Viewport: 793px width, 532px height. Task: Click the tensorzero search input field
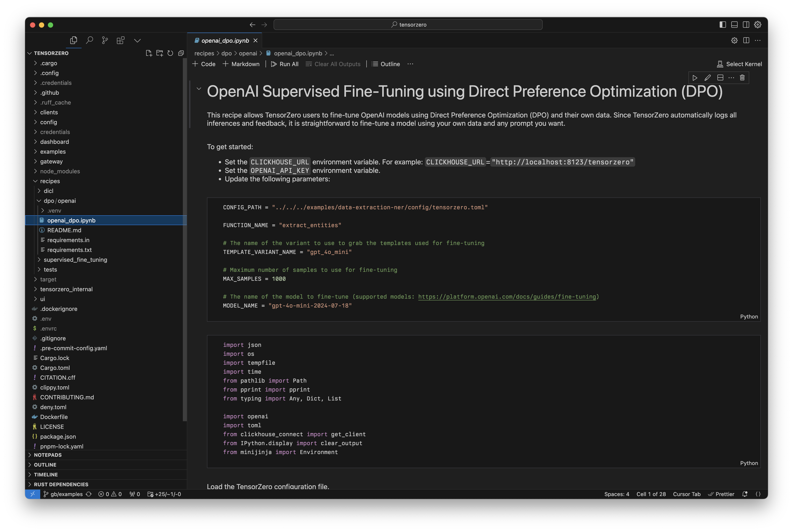[408, 24]
